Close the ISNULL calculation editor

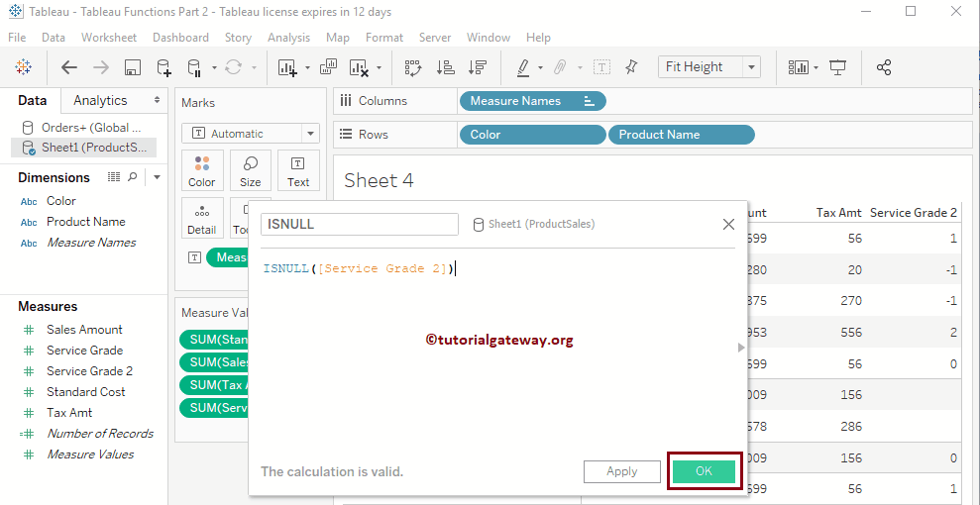coord(728,225)
